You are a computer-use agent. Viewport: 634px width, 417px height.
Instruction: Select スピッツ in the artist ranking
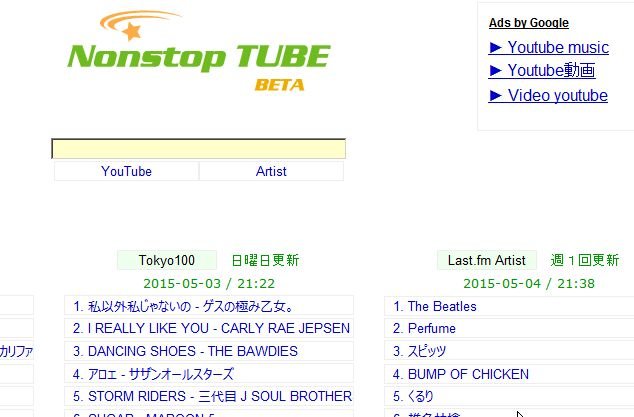coord(509,351)
